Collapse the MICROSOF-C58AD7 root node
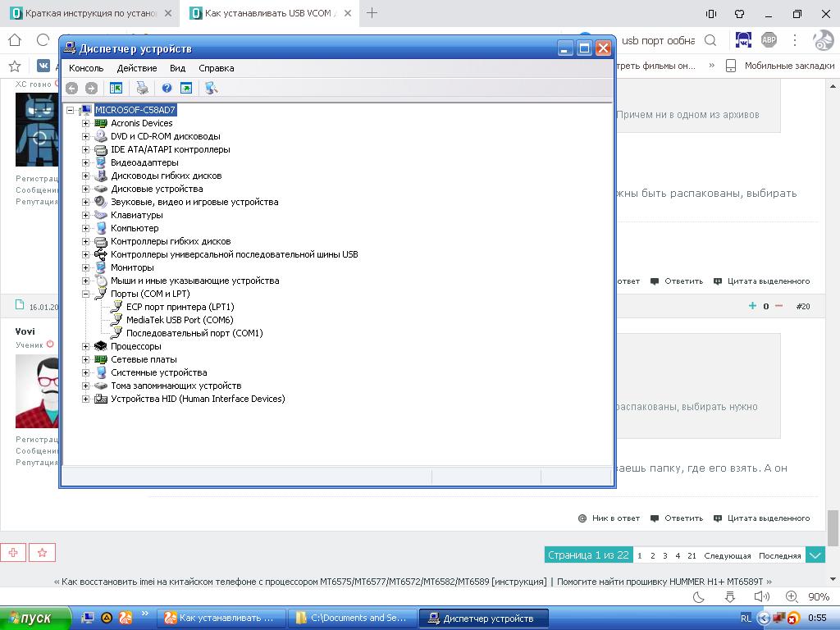The width and height of the screenshot is (840, 630). coord(71,110)
